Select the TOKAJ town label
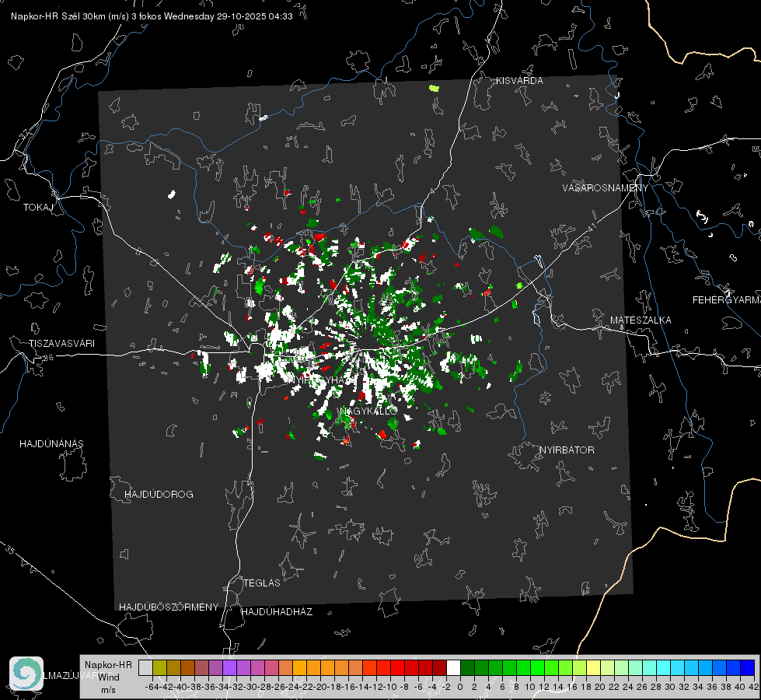The width and height of the screenshot is (761, 700). 38,208
